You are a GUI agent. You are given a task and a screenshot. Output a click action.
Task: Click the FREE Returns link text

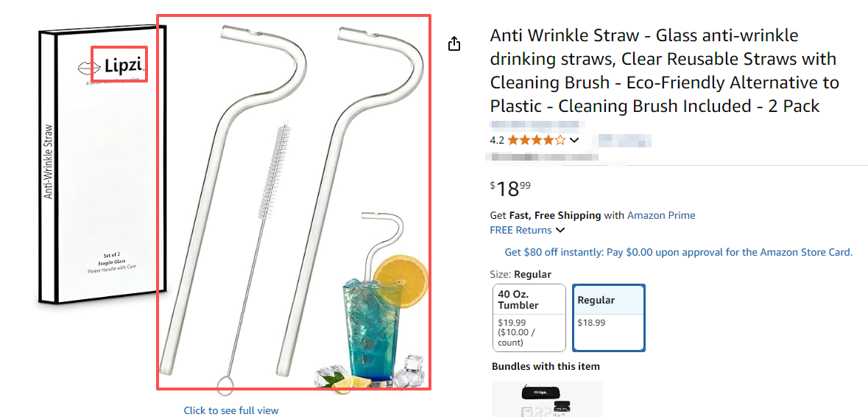pos(521,230)
